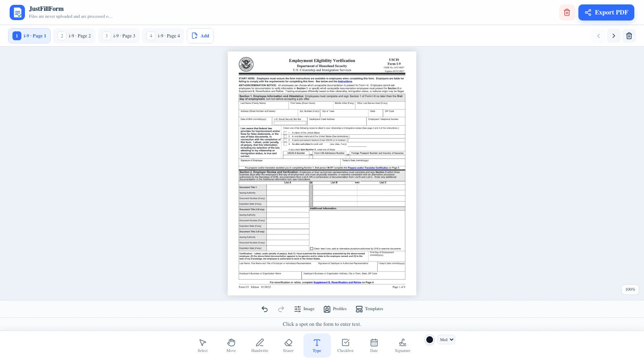Click the JustFillForm logo icon
This screenshot has height=362, width=644.
[17, 12]
